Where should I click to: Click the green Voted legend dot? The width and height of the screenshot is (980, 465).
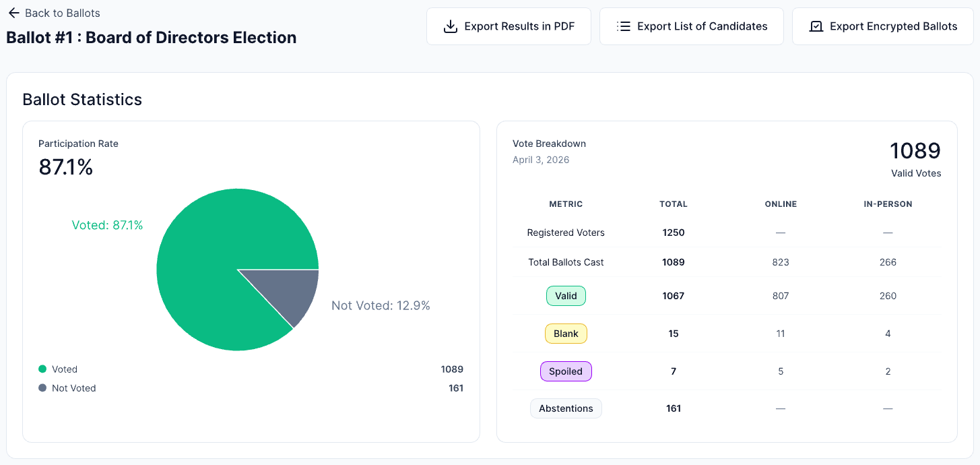click(x=42, y=369)
